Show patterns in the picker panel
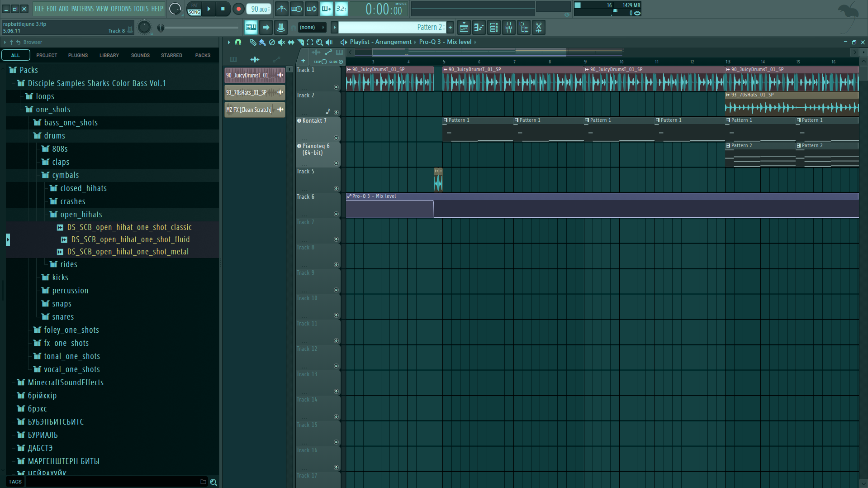This screenshot has width=868, height=488. click(233, 59)
